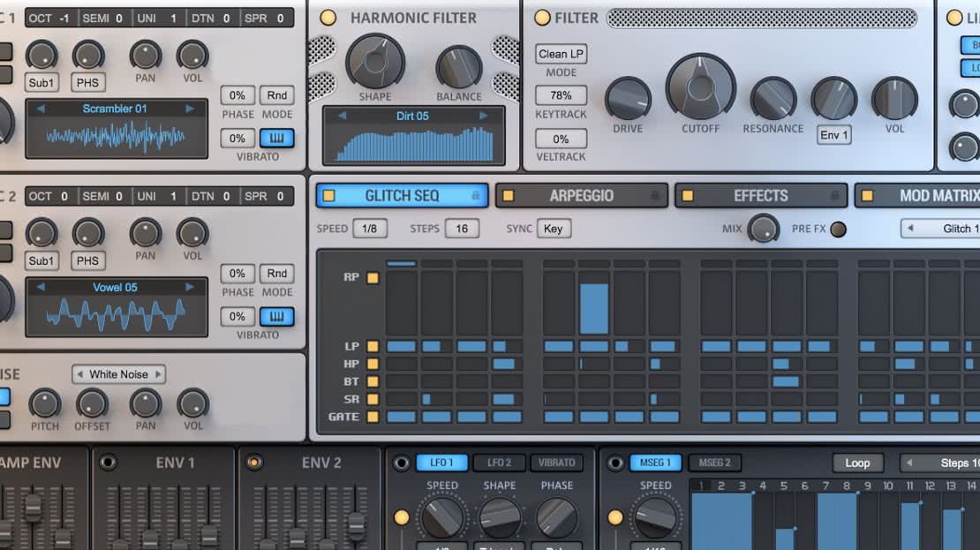Click oscillator 2 PHS button
The image size is (980, 550).
[x=87, y=260]
